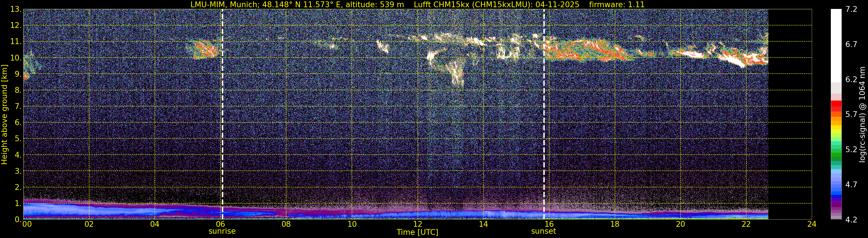Screen dimensions: 868x238
Task: Click the colorbar tick value '4.2'
Action: [851, 220]
